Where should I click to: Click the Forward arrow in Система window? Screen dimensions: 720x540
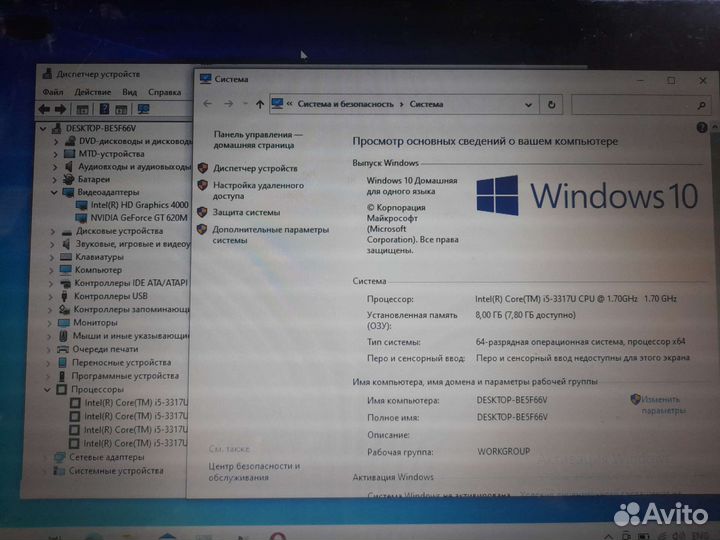pyautogui.click(x=228, y=104)
